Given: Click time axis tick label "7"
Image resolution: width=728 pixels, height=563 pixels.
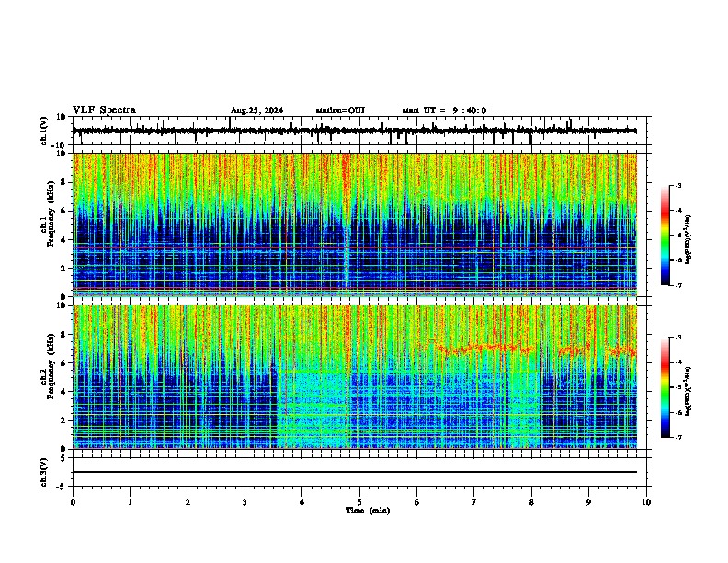Looking at the screenshot, I should point(474,502).
